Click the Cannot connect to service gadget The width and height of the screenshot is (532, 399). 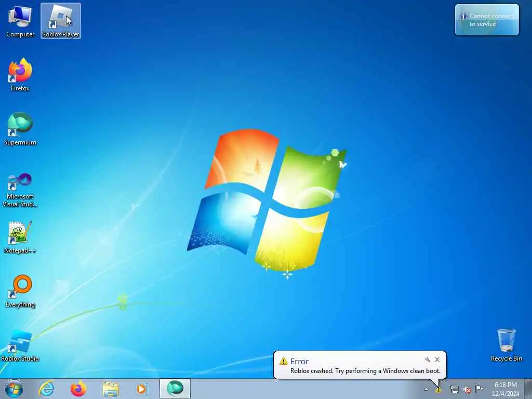click(x=487, y=20)
